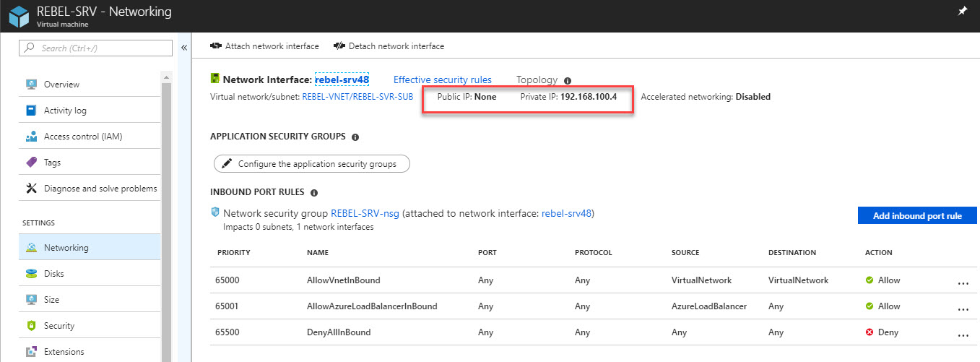
Task: Open the rebel-srv48 network interface link
Action: 342,79
